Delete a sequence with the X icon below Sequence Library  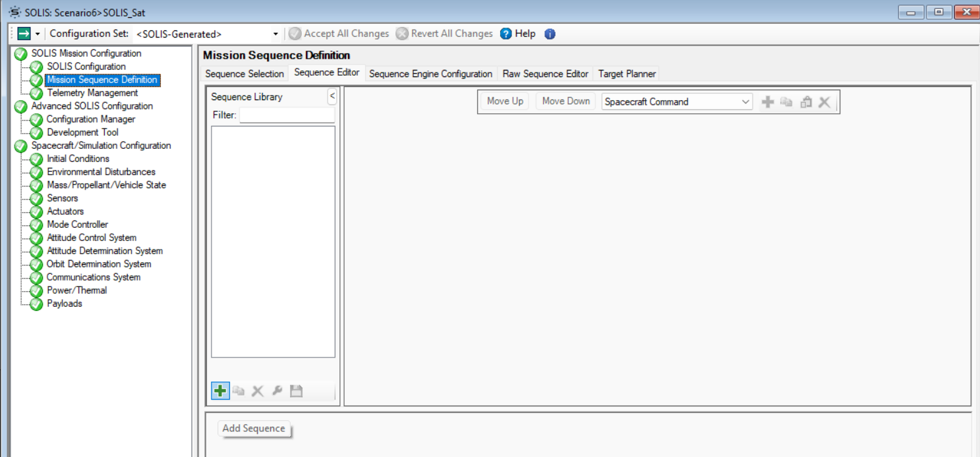click(257, 390)
